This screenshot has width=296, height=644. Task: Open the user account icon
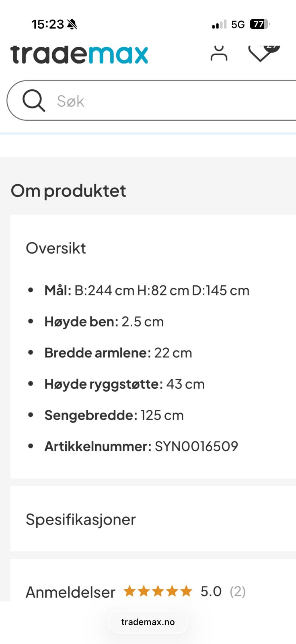pos(219,52)
